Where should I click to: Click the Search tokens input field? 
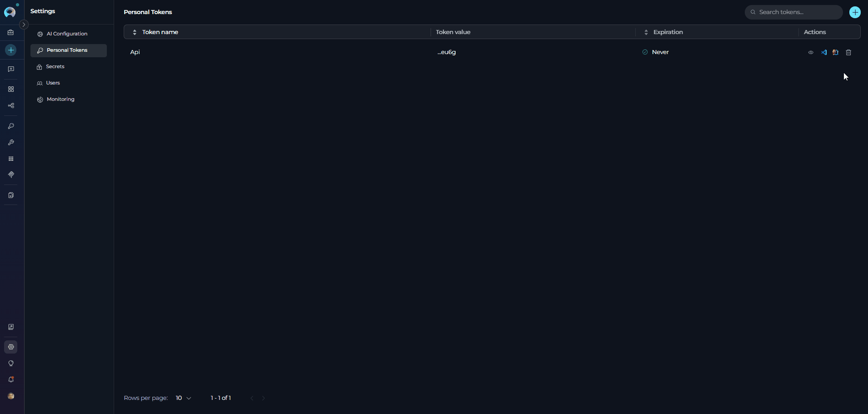click(x=793, y=12)
